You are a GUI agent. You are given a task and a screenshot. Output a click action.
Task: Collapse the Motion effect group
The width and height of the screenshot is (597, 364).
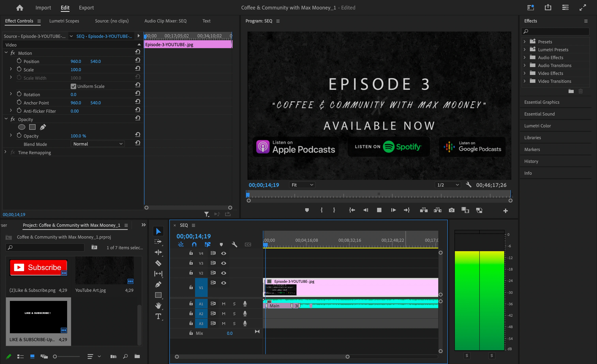pyautogui.click(x=6, y=52)
